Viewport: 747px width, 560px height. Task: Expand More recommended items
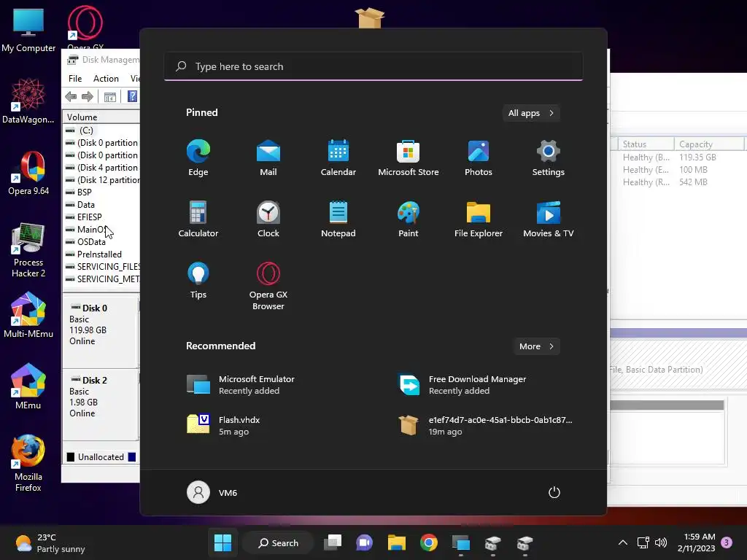point(536,346)
